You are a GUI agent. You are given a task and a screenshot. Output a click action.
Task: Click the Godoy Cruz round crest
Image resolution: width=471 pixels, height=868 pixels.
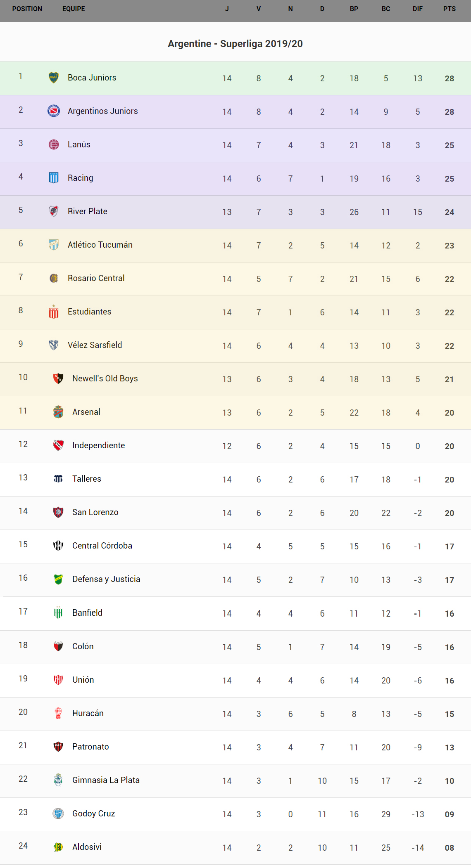pos(58,814)
